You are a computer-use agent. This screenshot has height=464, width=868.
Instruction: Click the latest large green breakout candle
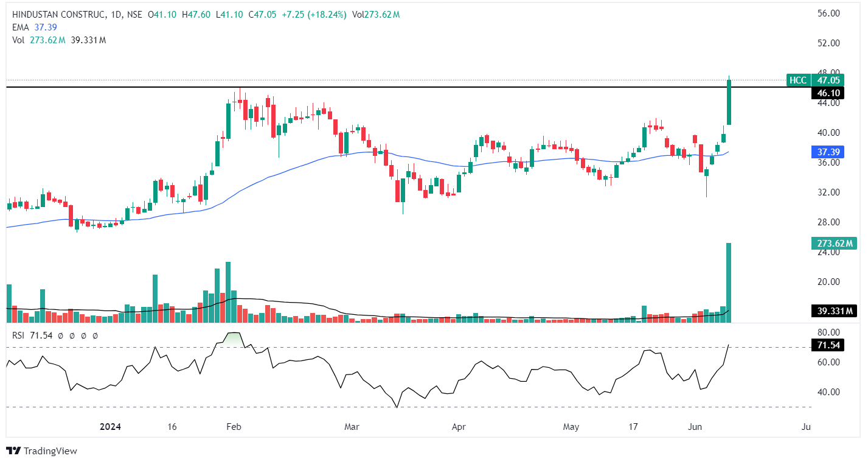728,102
